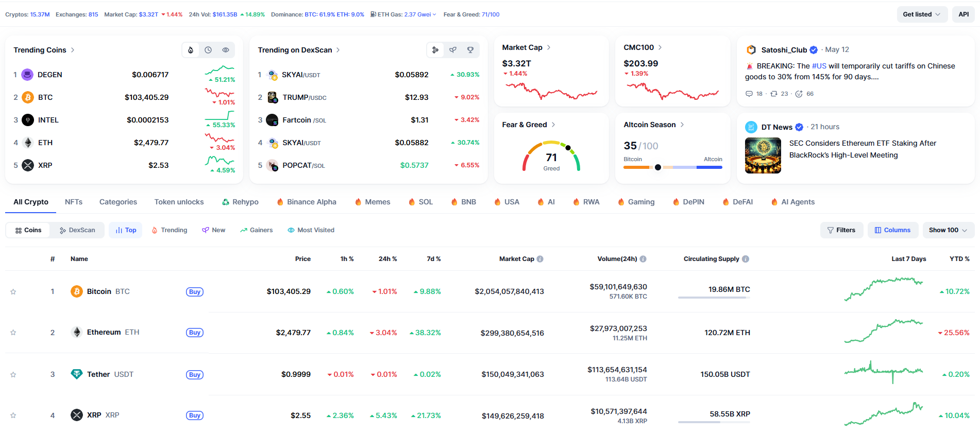Open the Altcoin Season card chevron
The height and width of the screenshot is (434, 980).
coord(682,125)
